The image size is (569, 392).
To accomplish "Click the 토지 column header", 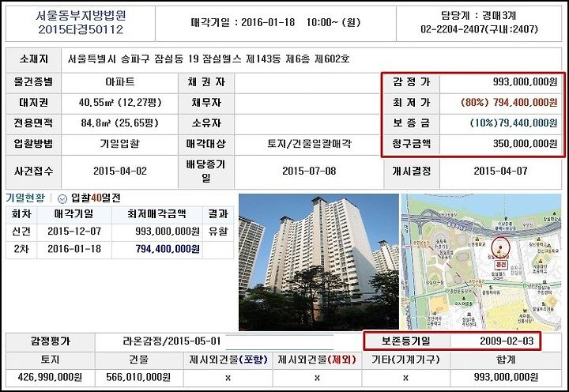I will tap(50, 360).
